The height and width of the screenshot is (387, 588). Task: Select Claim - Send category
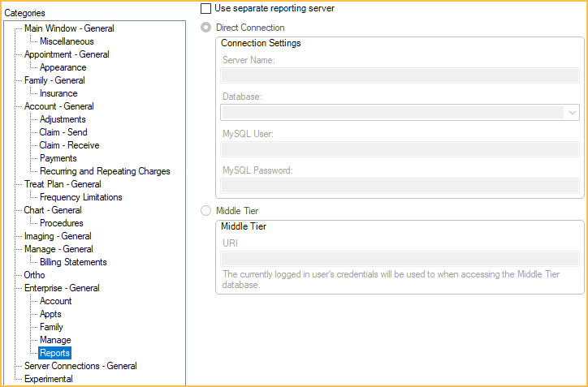pyautogui.click(x=63, y=132)
